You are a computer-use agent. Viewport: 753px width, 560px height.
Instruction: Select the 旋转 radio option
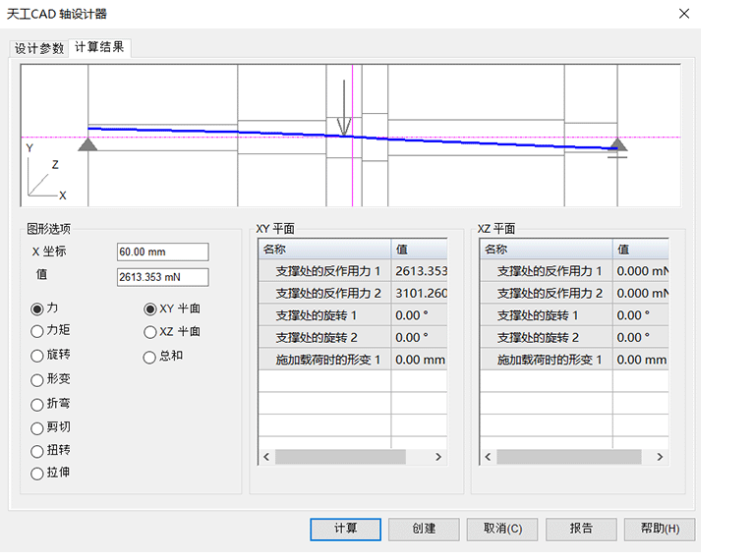click(x=38, y=355)
